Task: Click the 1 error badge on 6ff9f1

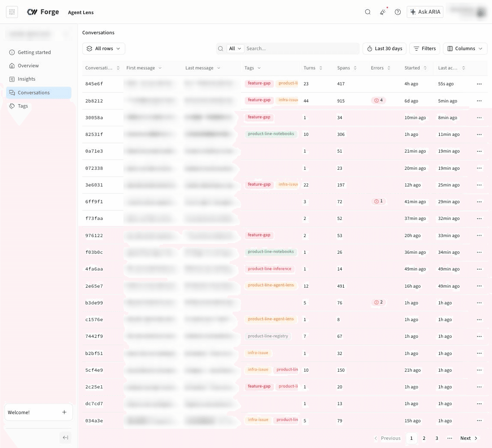Action: point(378,201)
